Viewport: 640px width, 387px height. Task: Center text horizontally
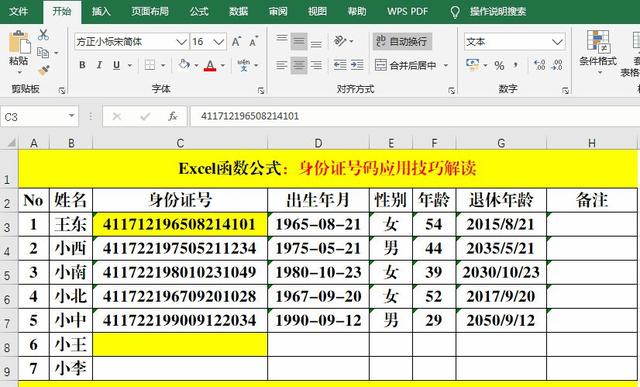tap(299, 65)
